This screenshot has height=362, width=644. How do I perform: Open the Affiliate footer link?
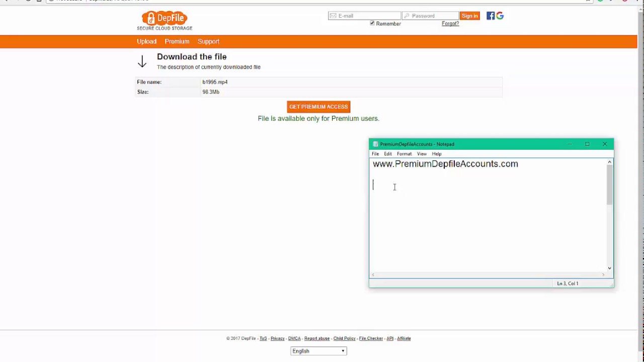[x=404, y=338]
